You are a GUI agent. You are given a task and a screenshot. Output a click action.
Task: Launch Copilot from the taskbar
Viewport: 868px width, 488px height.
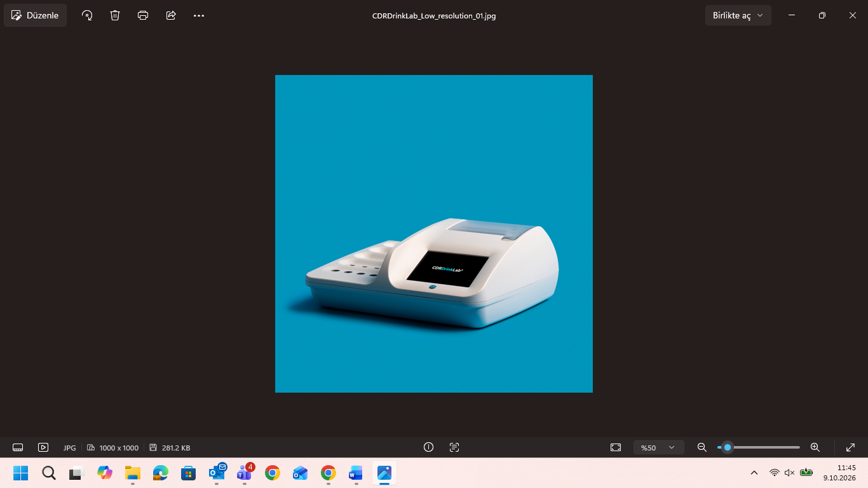[105, 473]
